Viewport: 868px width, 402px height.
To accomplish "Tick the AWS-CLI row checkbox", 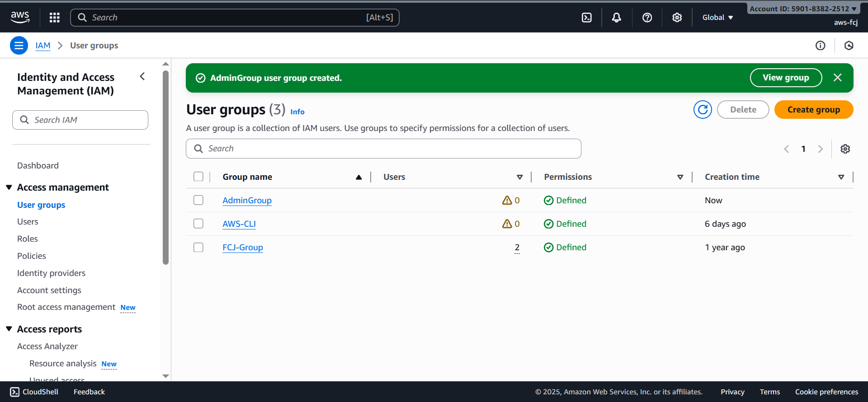I will [198, 224].
